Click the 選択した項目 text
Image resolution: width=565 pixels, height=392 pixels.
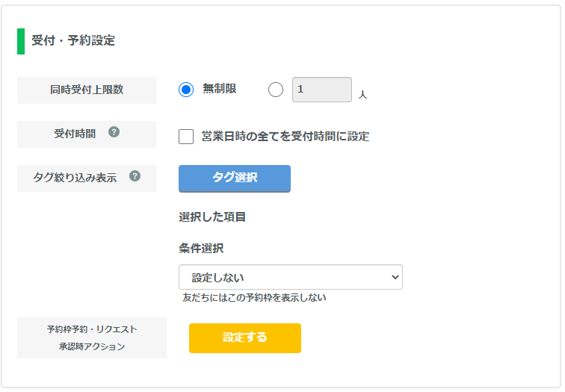[212, 217]
